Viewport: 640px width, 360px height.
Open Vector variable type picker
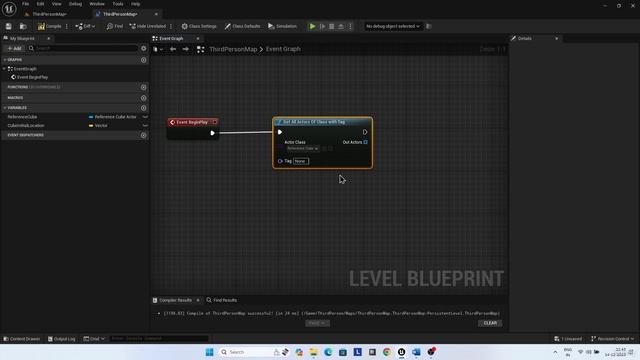pyautogui.click(x=98, y=126)
